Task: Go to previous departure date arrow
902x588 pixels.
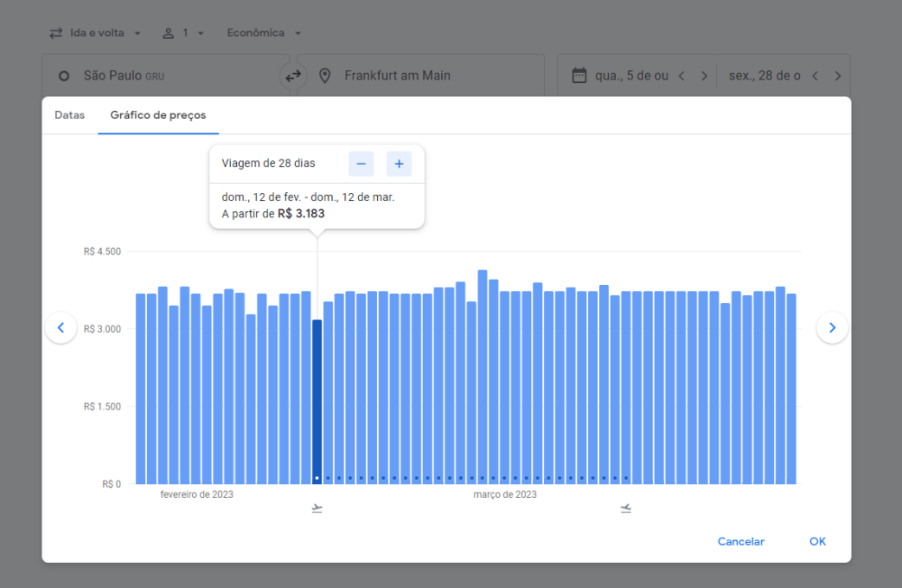Action: coord(682,77)
